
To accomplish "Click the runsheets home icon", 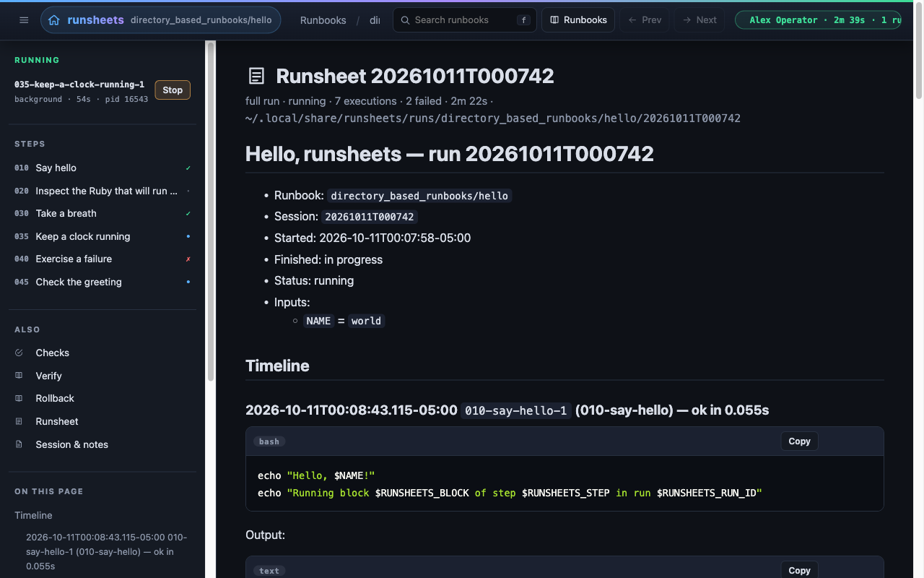I will 54,20.
